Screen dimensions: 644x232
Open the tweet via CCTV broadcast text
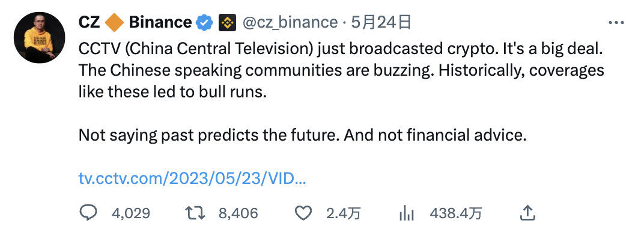point(341,71)
